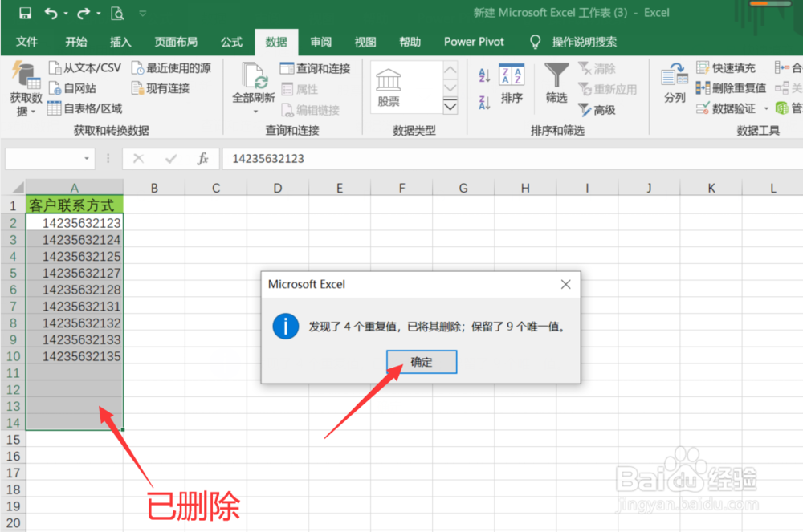Select cell containing 14235632135

74,356
